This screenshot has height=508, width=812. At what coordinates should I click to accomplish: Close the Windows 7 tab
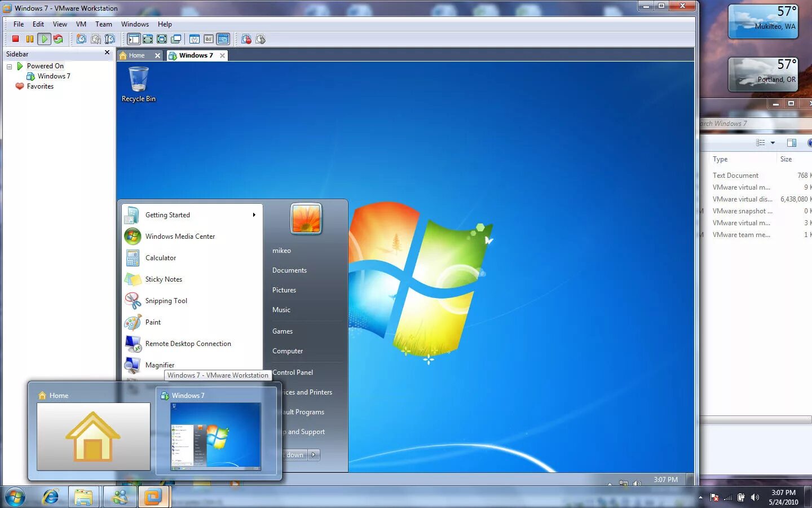223,55
